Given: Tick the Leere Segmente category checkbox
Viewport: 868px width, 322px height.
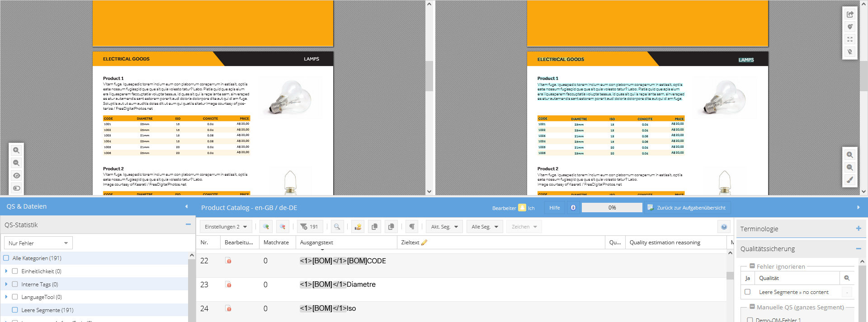Looking at the screenshot, I should (15, 310).
